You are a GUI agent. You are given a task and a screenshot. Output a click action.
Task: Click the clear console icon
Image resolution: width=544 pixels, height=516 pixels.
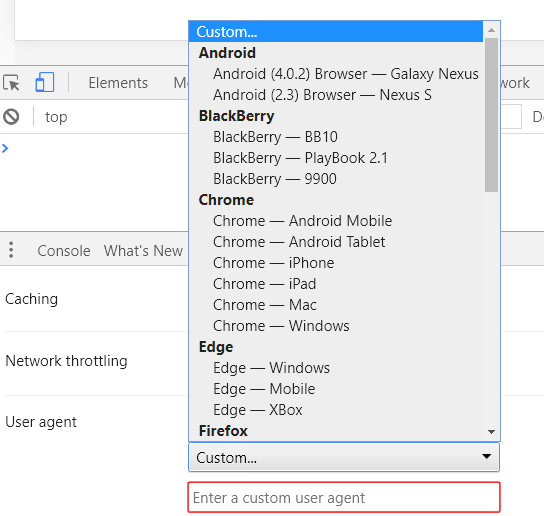pos(11,117)
